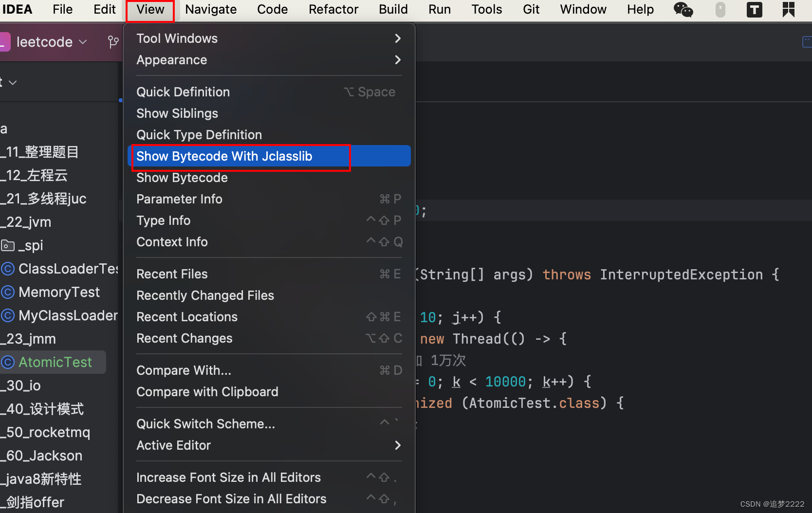Open the Build menu
The image size is (812, 513).
[x=393, y=10]
